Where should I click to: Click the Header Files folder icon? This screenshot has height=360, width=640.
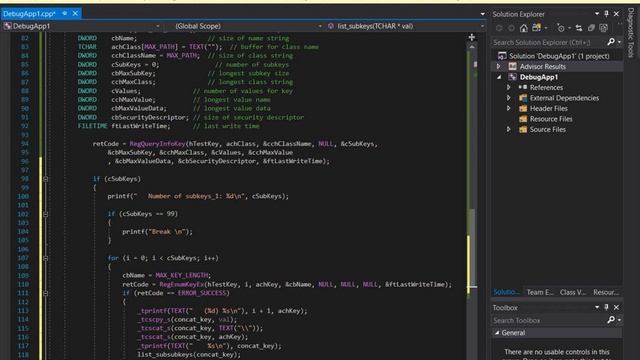(523, 109)
